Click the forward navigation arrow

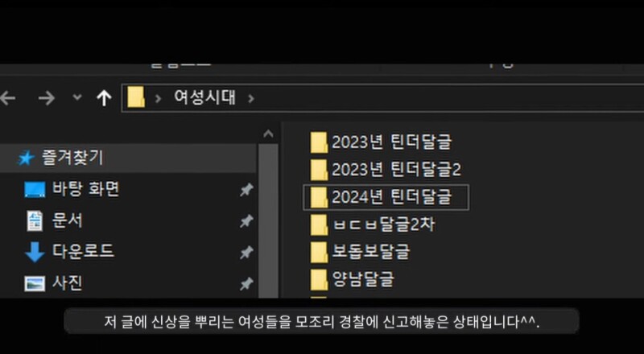tap(46, 98)
